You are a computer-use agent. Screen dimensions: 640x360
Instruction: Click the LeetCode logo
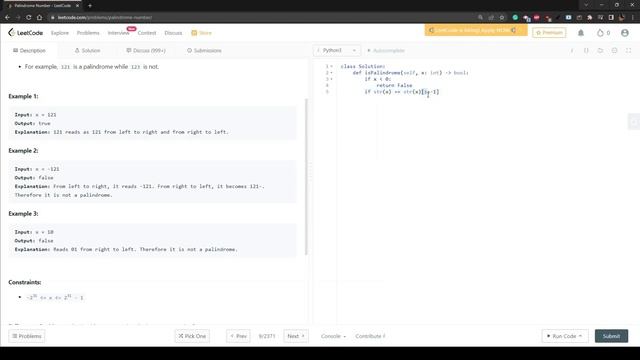(25, 33)
